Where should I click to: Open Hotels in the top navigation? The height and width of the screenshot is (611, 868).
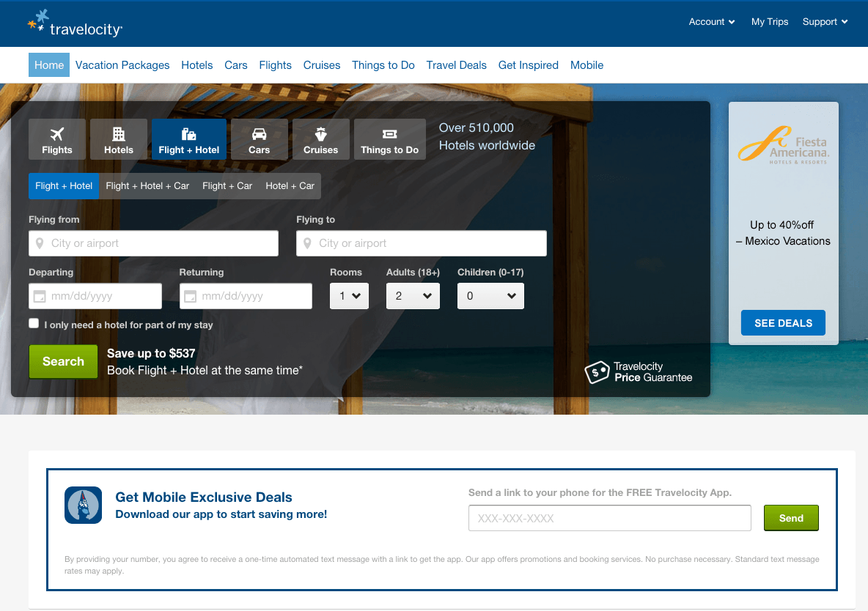coord(197,65)
